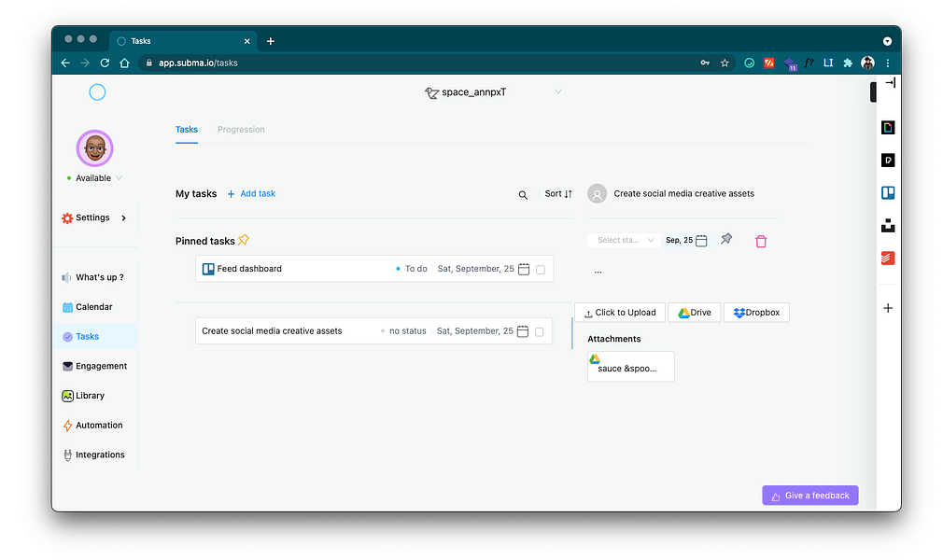943x560 pixels.
Task: Check the Create social media creative assets checkbox
Action: pyautogui.click(x=540, y=332)
